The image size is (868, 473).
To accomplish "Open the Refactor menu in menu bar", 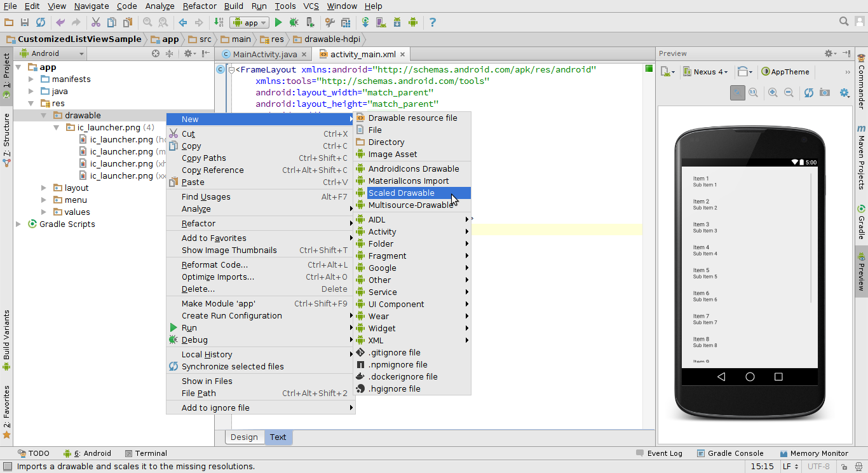I will 200,6.
